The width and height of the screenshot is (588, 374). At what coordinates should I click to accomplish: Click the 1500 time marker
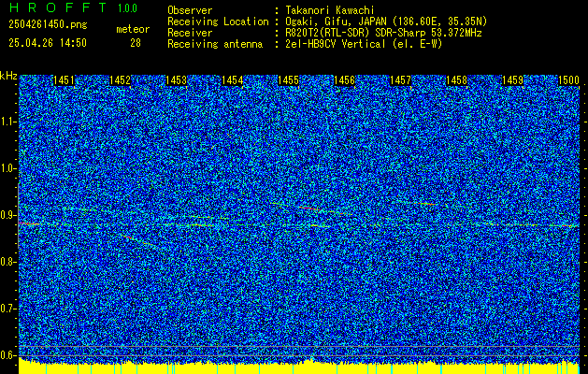tap(569, 80)
